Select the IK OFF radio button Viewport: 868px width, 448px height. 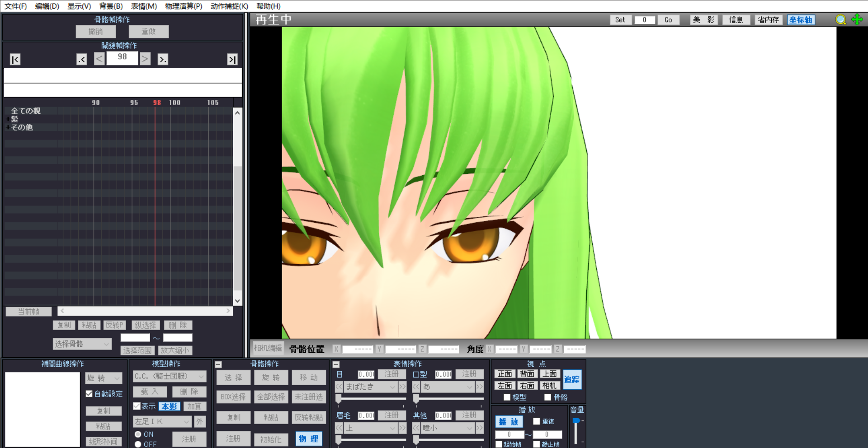138,444
